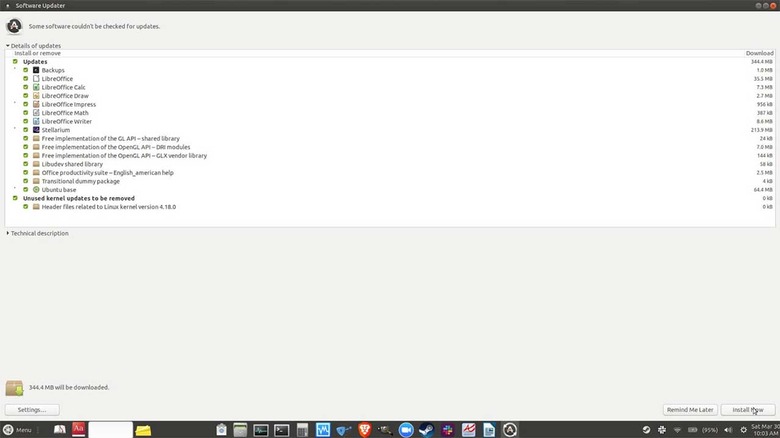Viewport: 780px width, 438px height.
Task: Click the download package icon near total size
Action: [x=14, y=388]
